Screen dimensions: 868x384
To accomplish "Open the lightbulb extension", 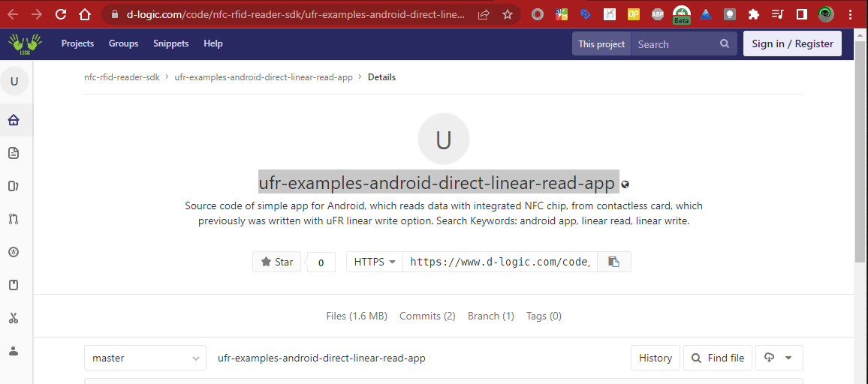I will pyautogui.click(x=730, y=14).
